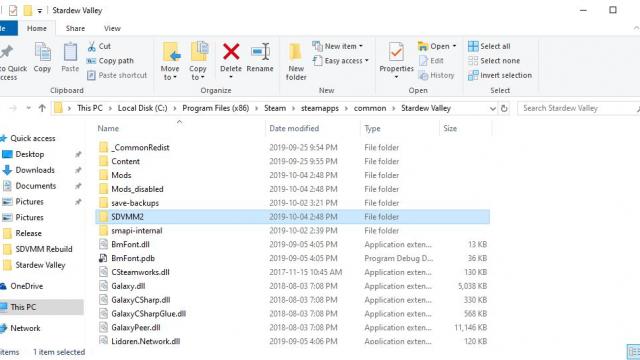Switch to the Home ribbon tab
This screenshot has width=640, height=360.
37,28
